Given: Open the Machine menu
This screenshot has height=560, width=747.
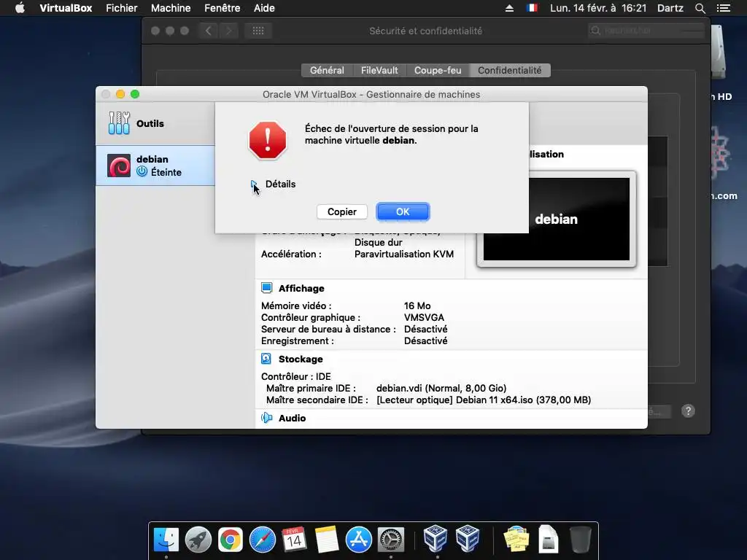Looking at the screenshot, I should [x=171, y=8].
